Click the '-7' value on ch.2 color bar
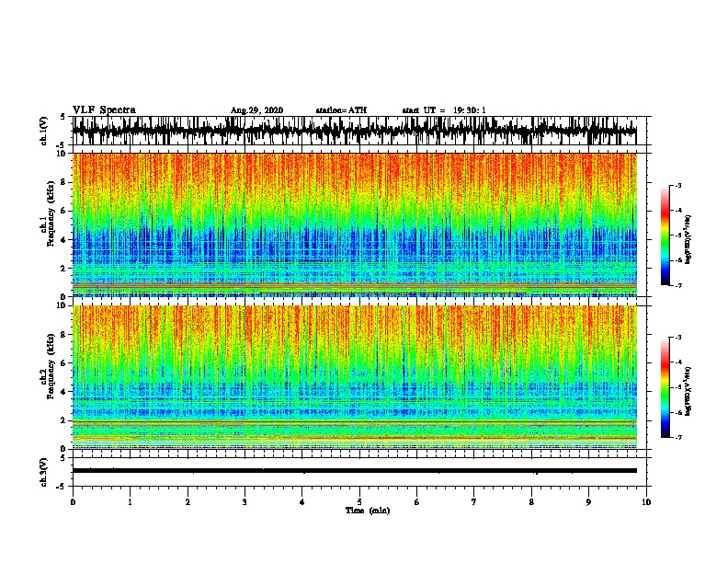Viewport: 728px width, 563px height. point(677,438)
